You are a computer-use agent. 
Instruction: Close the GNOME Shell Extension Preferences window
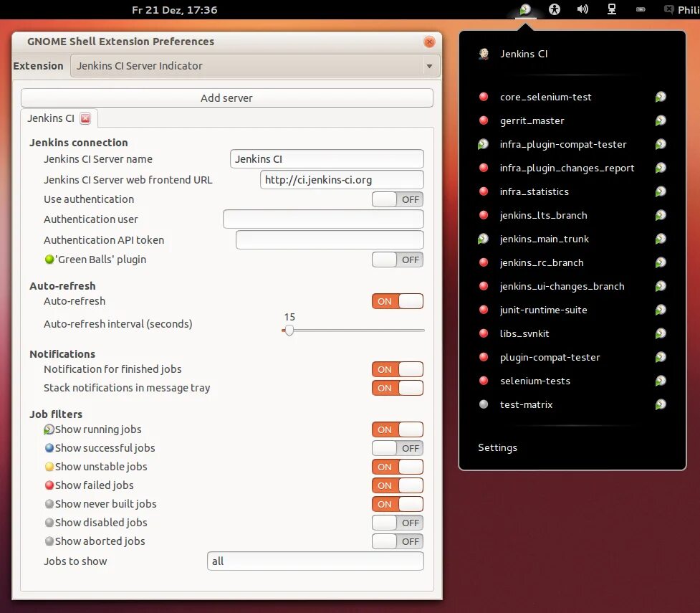pos(429,42)
